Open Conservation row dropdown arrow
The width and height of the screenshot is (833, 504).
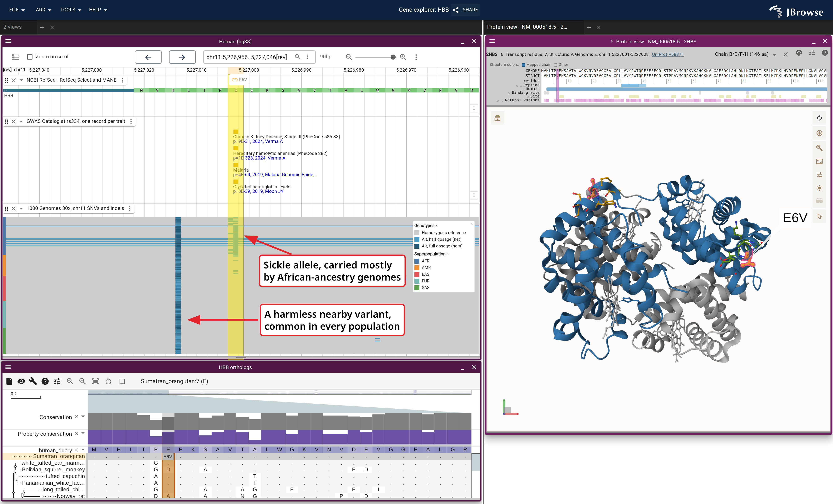click(83, 417)
